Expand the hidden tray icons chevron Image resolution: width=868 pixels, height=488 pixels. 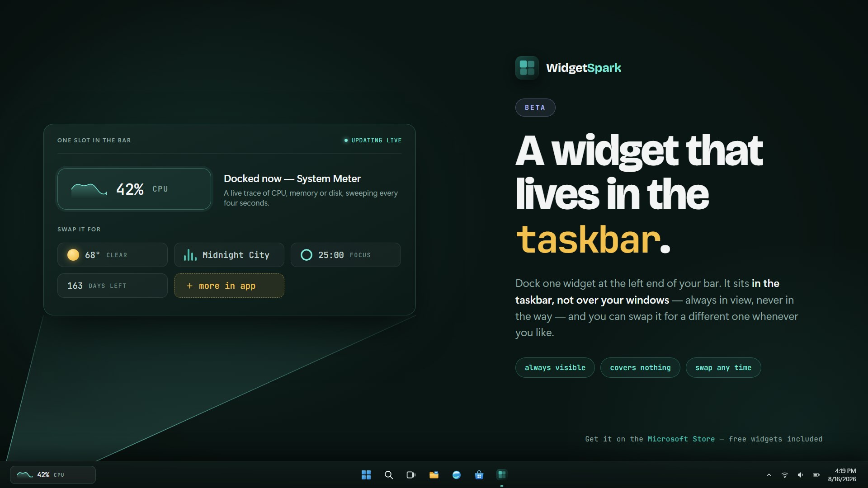pyautogui.click(x=769, y=475)
